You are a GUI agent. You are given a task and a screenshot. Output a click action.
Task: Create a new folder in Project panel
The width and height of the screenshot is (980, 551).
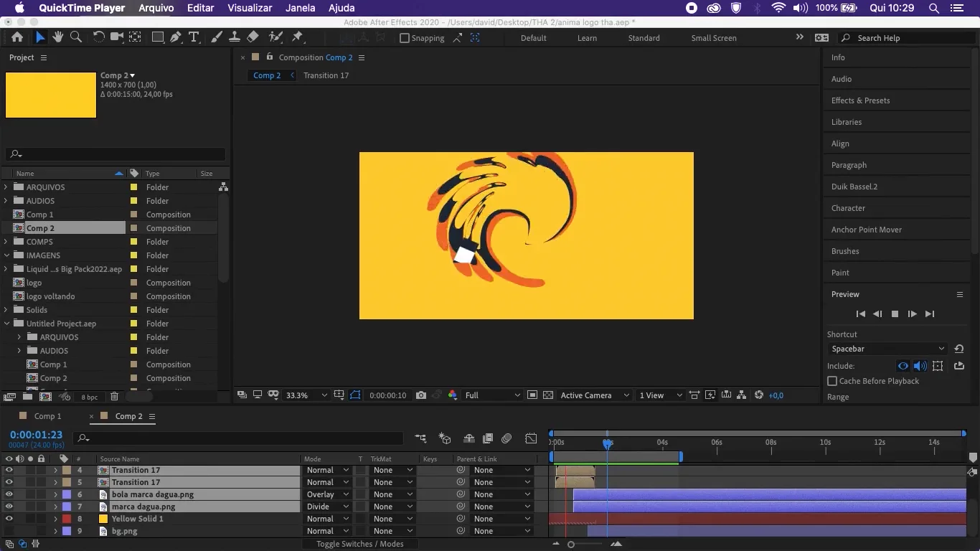point(27,397)
